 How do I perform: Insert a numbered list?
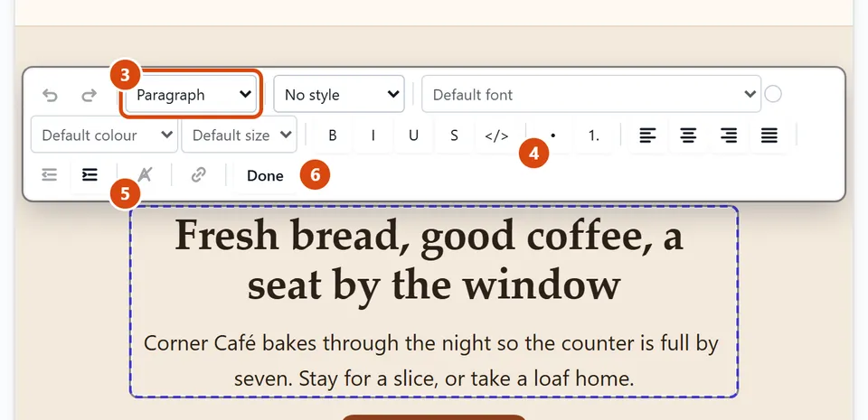coord(593,135)
